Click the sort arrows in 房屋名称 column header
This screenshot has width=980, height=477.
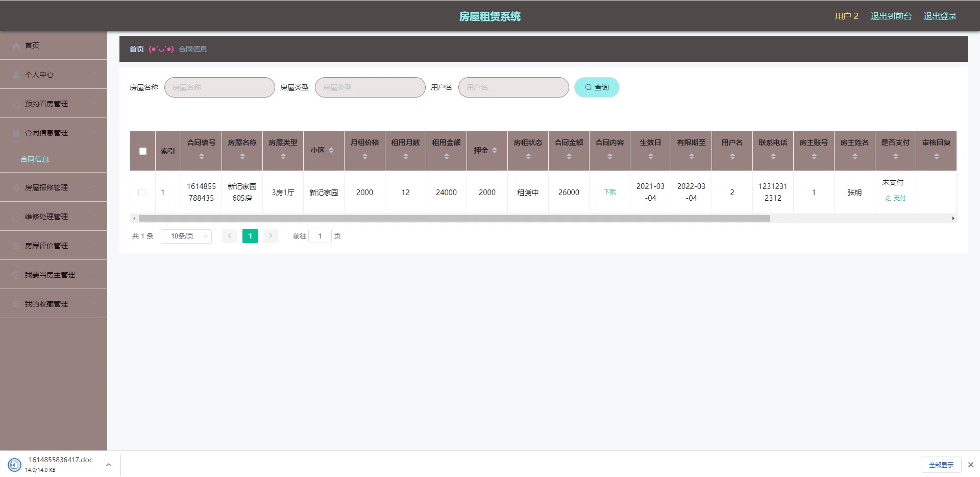242,156
